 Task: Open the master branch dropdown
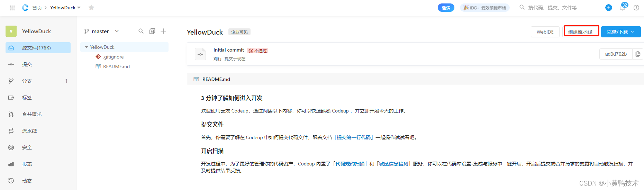tap(101, 31)
